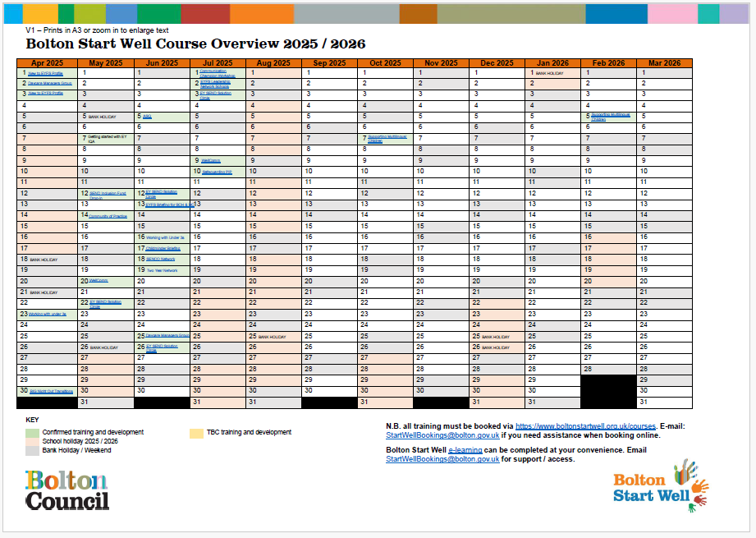Screen dimensions: 756x538
Task: Click the V1 – Prints in A3 note
Action: coord(97,30)
